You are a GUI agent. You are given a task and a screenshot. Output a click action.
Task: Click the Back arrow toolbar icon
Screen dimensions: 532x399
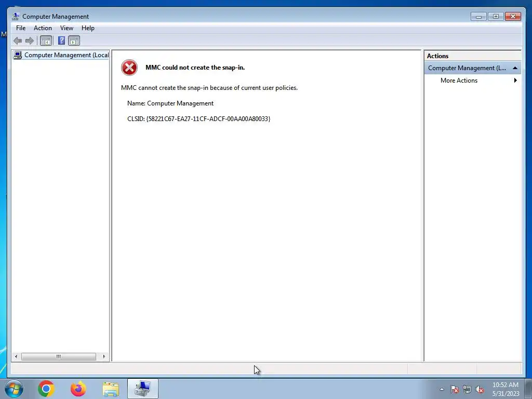pos(18,41)
